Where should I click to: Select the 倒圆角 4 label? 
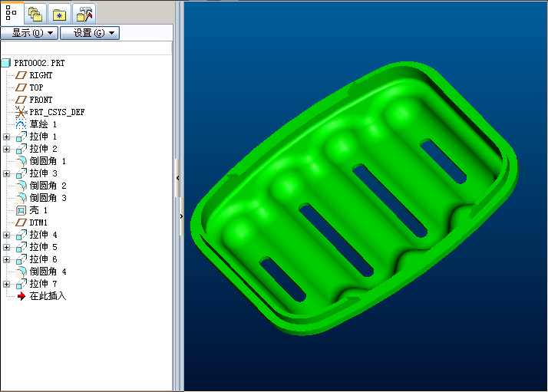(48, 272)
